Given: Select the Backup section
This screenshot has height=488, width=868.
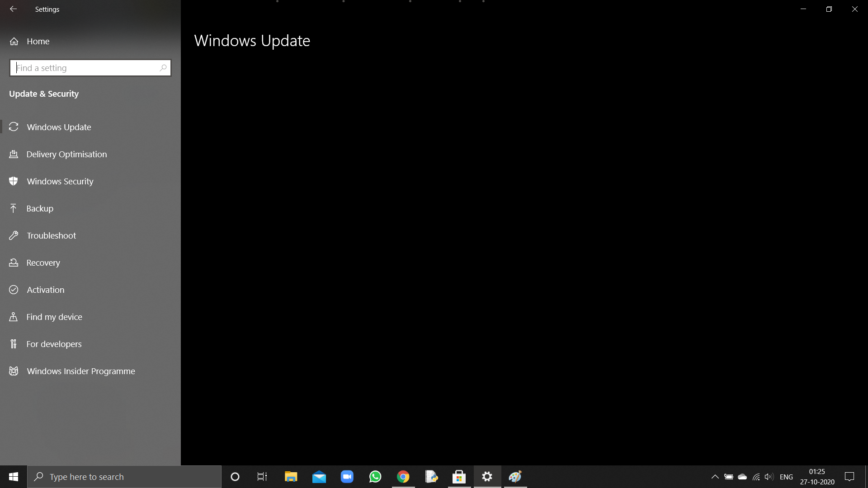Looking at the screenshot, I should pos(41,208).
